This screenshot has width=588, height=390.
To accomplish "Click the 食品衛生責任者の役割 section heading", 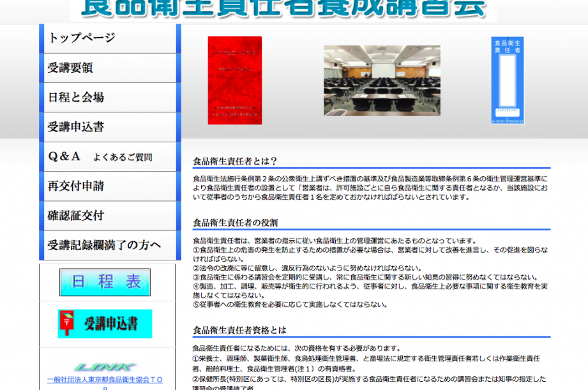I will tap(235, 223).
